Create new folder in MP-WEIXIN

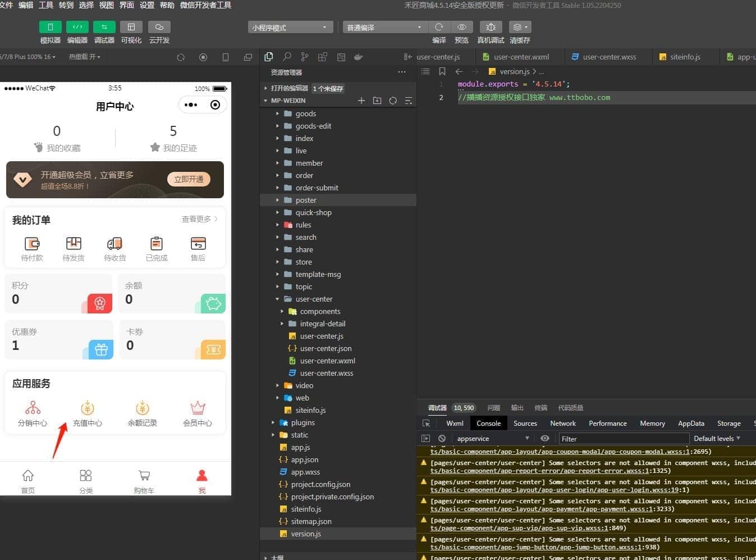tap(377, 101)
